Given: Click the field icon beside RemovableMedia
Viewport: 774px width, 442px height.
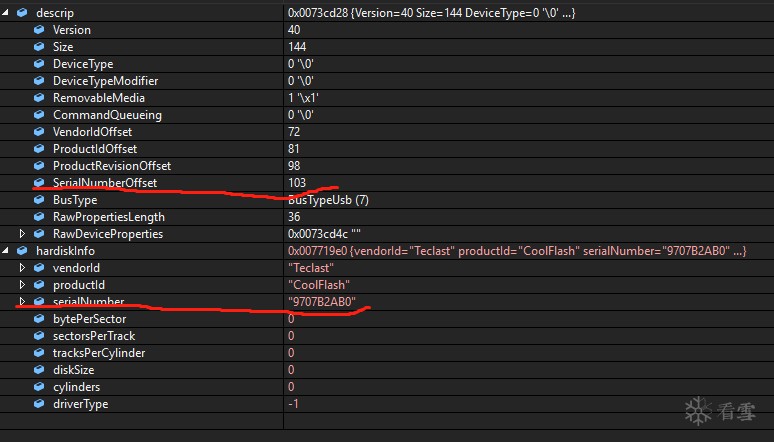Looking at the screenshot, I should tap(39, 98).
